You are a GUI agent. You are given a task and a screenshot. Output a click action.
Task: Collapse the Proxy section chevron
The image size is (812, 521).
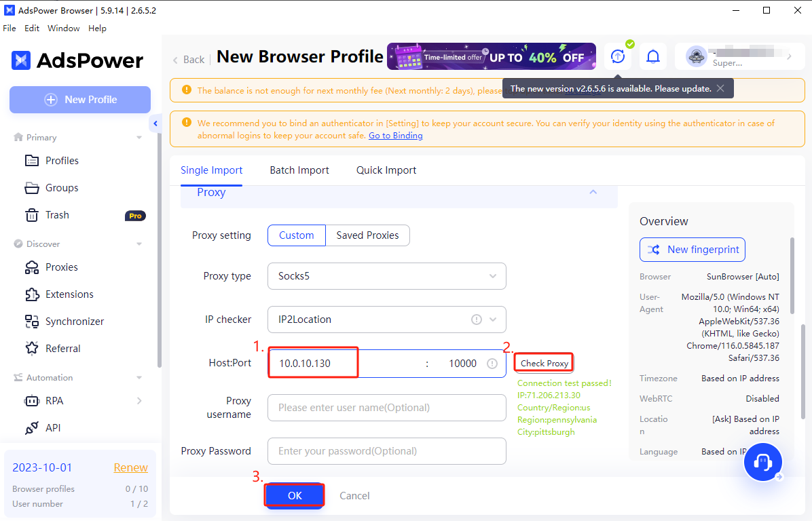tap(593, 193)
